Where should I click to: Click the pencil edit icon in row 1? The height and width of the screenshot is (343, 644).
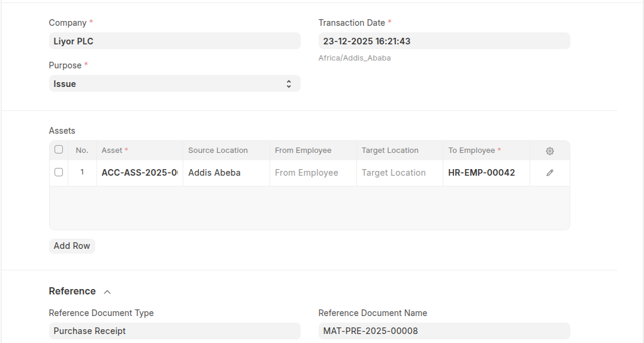549,173
